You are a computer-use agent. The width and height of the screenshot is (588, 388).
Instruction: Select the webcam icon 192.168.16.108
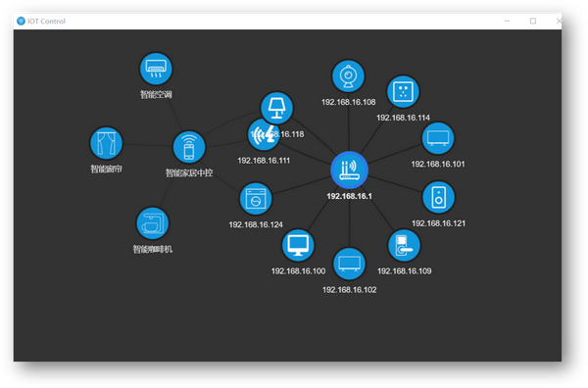348,76
